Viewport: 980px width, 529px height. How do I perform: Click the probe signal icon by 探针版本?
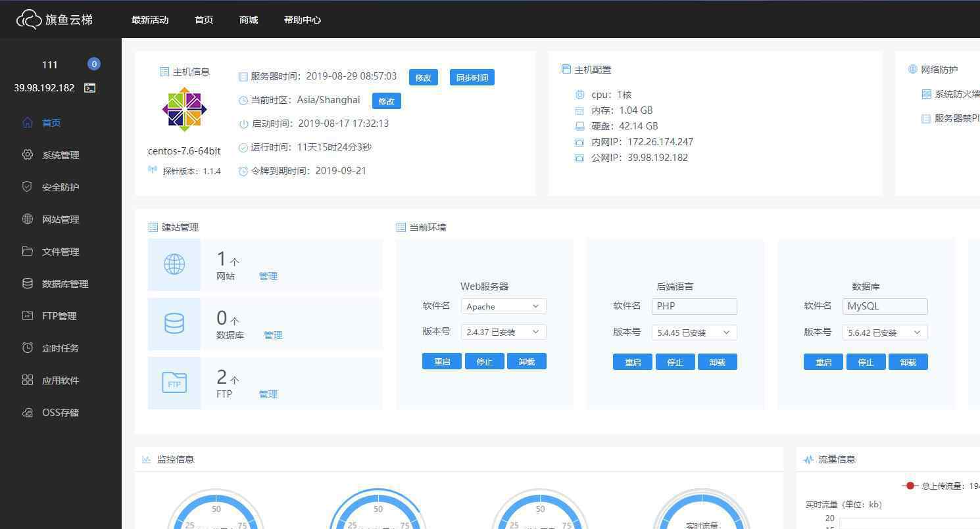pyautogui.click(x=153, y=170)
